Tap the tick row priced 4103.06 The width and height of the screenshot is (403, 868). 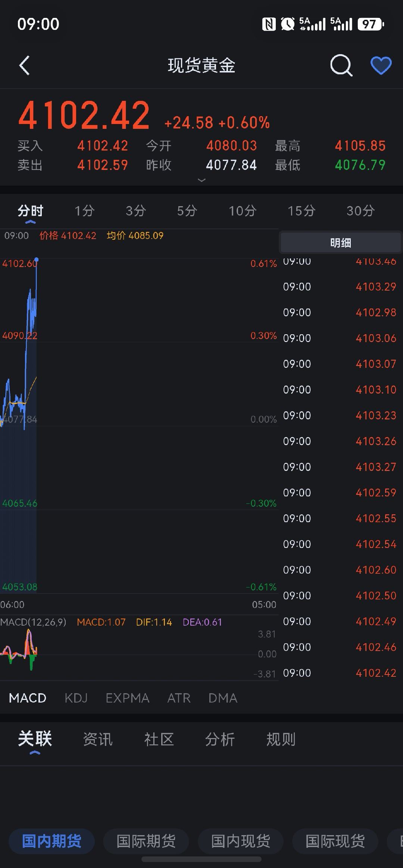340,338
